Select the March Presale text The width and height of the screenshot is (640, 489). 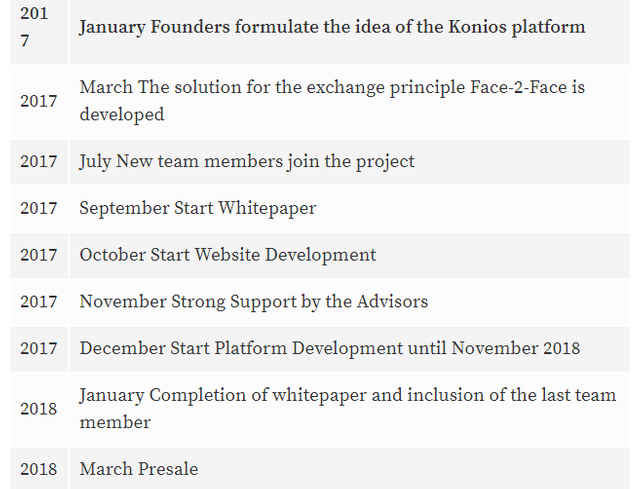(x=139, y=469)
